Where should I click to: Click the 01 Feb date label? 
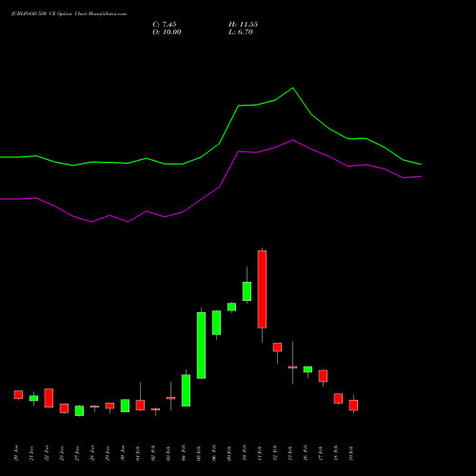(x=138, y=453)
